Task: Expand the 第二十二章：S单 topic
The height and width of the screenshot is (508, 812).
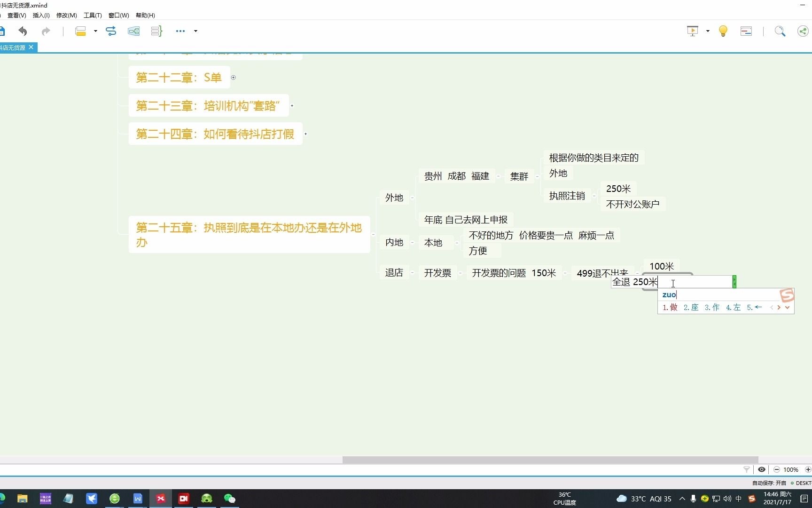Action: point(233,77)
